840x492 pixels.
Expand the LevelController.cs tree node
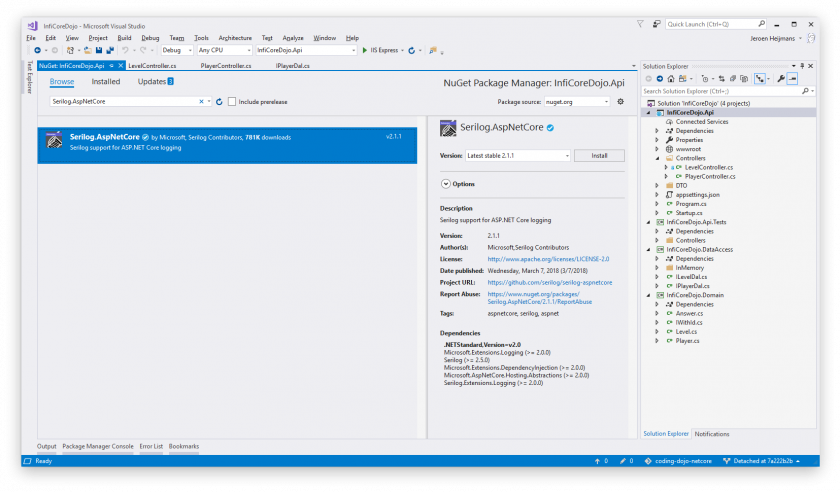(x=666, y=168)
